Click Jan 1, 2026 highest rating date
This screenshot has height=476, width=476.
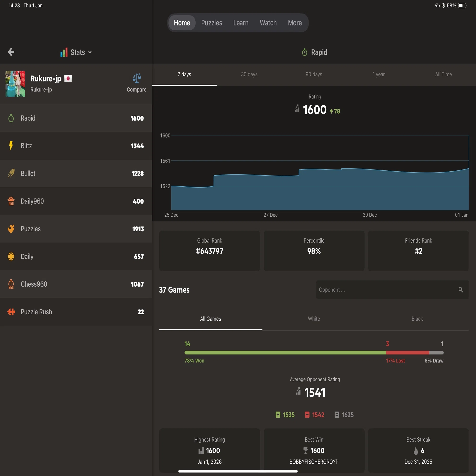click(210, 462)
